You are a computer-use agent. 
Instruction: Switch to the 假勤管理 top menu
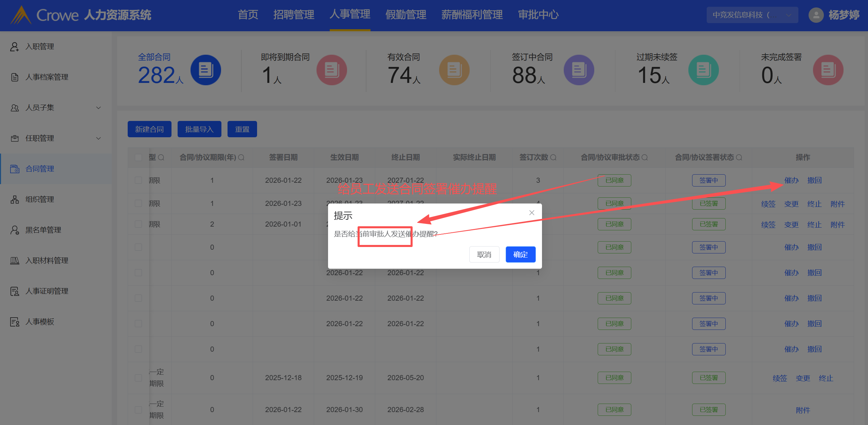pos(405,15)
